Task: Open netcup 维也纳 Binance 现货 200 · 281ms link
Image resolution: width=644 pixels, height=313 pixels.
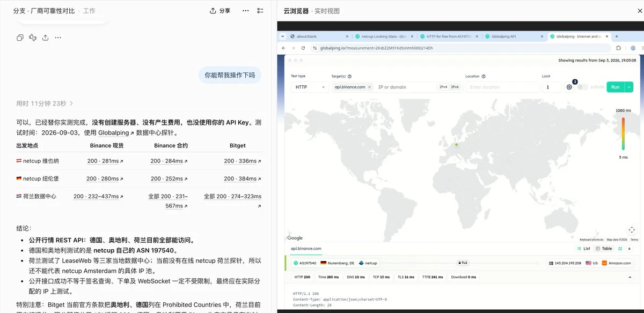Action: click(105, 161)
